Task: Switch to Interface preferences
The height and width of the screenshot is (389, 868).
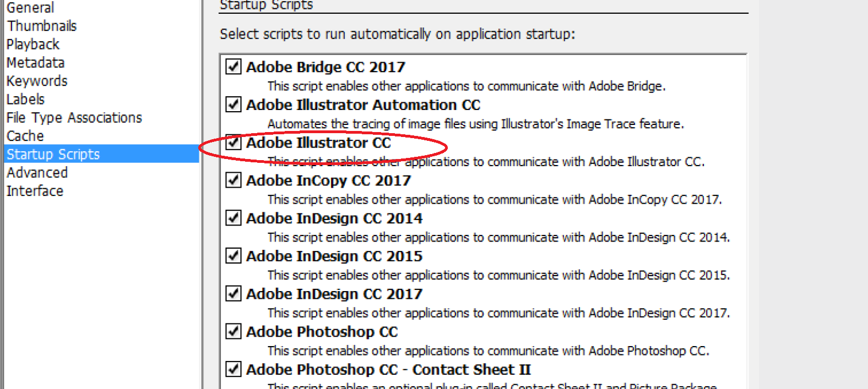Action: tap(35, 191)
